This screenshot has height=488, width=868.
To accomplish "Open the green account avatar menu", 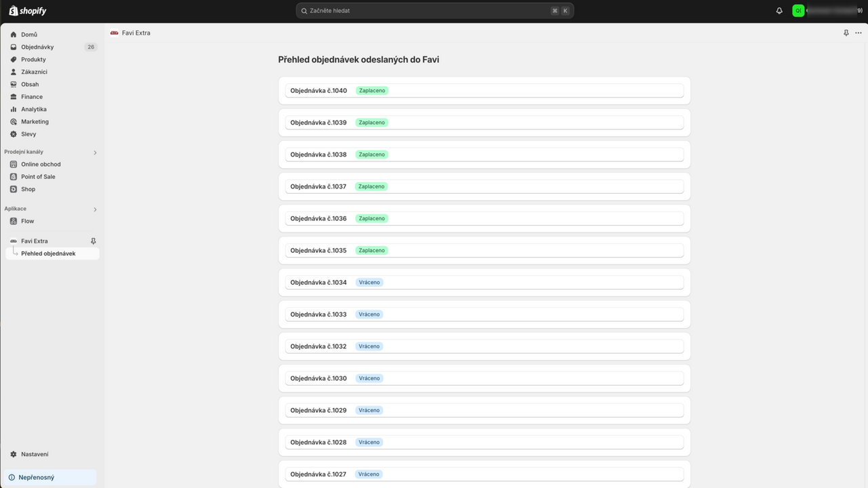I will click(x=798, y=11).
